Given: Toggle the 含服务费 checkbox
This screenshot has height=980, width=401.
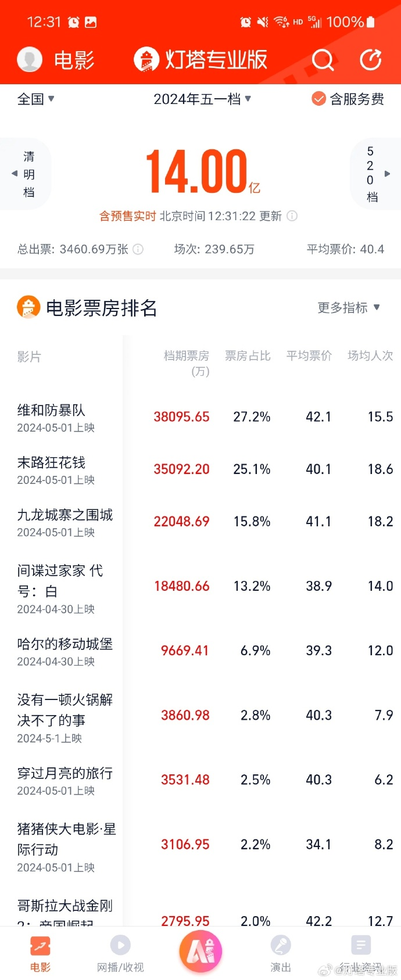Looking at the screenshot, I should (318, 99).
